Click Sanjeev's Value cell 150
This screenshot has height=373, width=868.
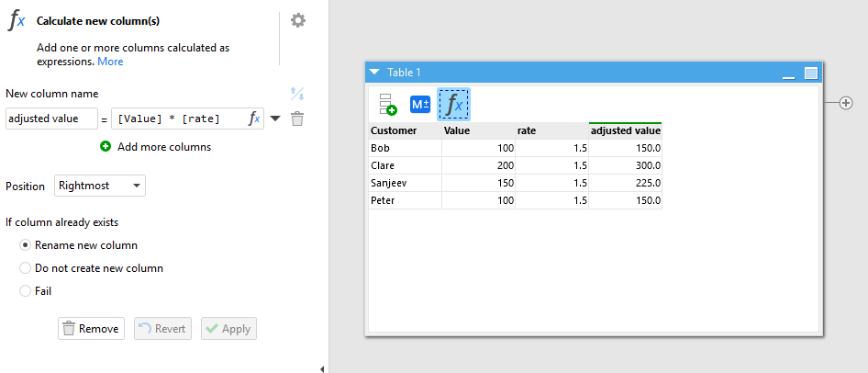pos(478,183)
